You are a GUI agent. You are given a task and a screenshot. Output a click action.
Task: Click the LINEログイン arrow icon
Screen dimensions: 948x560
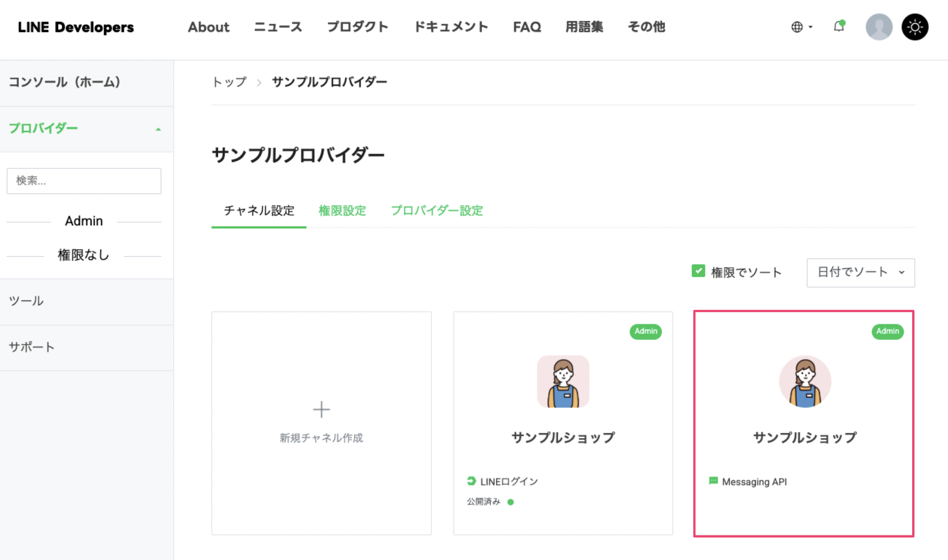[x=471, y=481]
